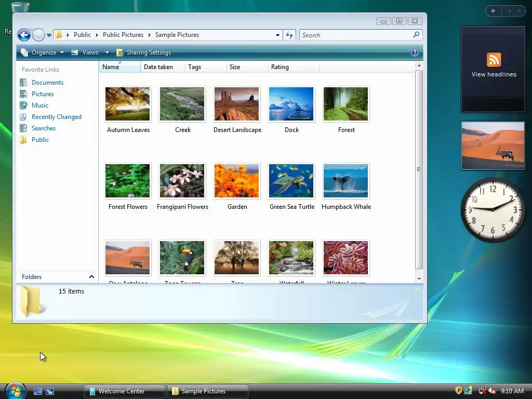Viewport: 532px width, 399px height.
Task: Select Public Pictures in the breadcrumb
Action: 123,35
